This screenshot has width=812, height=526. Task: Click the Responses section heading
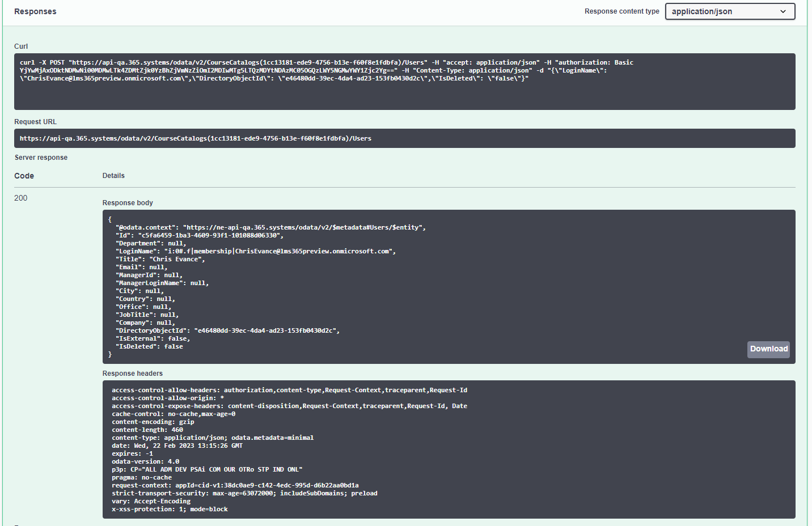tap(35, 11)
